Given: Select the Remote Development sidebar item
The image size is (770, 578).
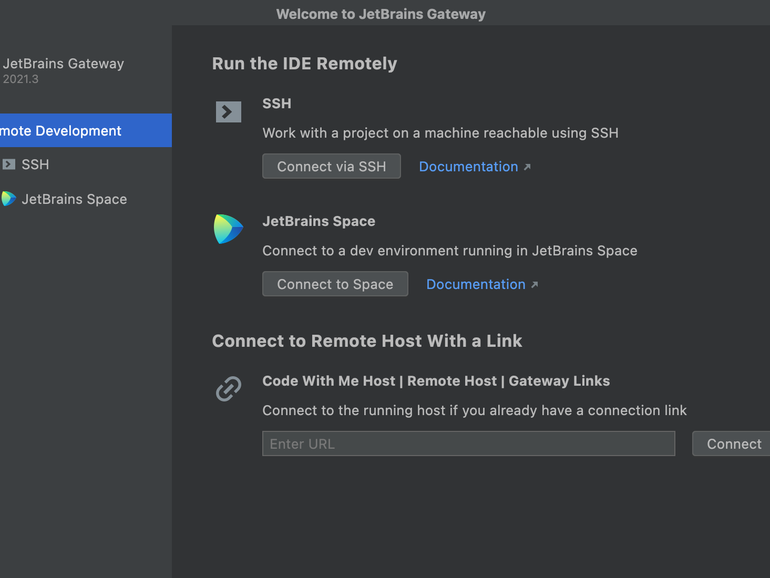Looking at the screenshot, I should click(86, 130).
